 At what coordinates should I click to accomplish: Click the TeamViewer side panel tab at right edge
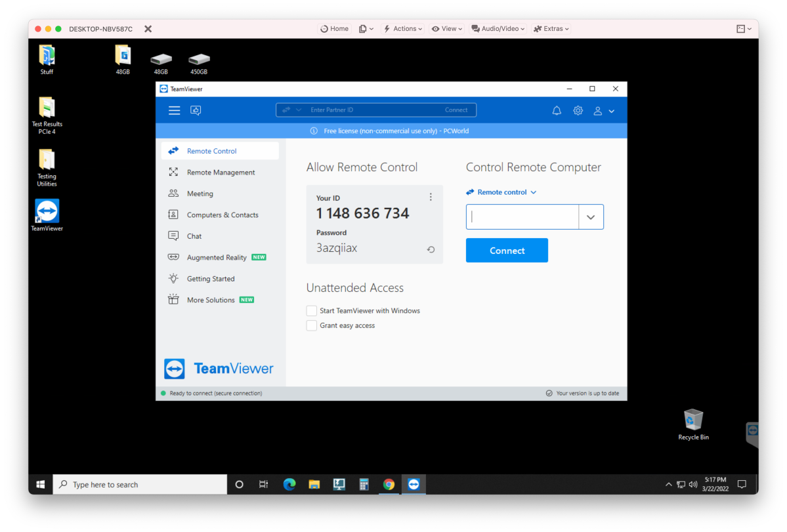[x=752, y=434]
